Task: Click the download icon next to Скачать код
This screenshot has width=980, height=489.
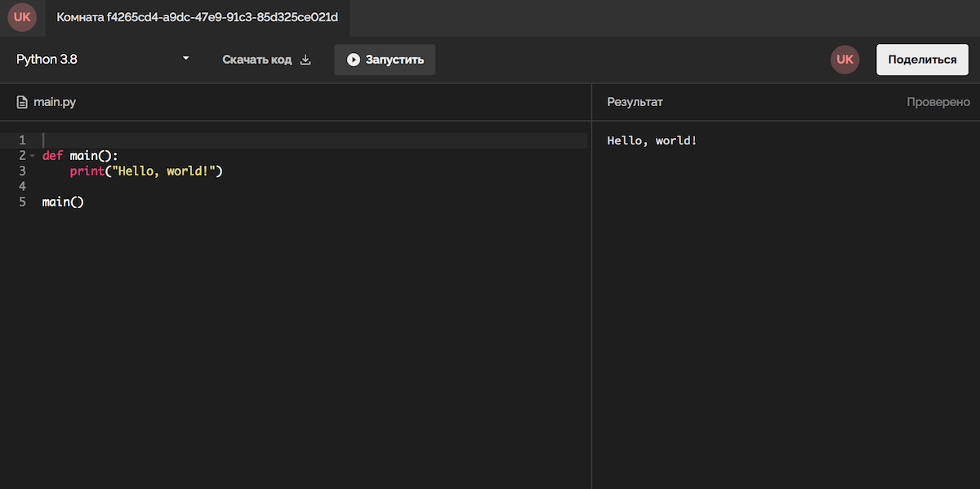Action: (x=306, y=60)
